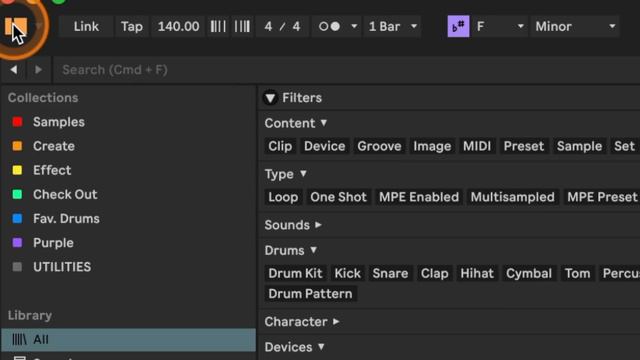
Task: Go forward in browser history arrow
Action: [38, 70]
